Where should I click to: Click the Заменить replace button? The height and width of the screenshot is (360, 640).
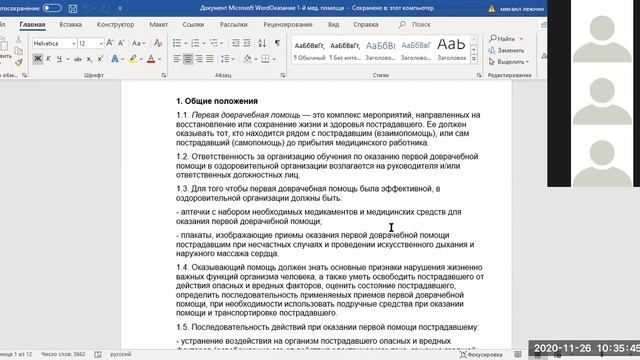pyautogui.click(x=506, y=50)
